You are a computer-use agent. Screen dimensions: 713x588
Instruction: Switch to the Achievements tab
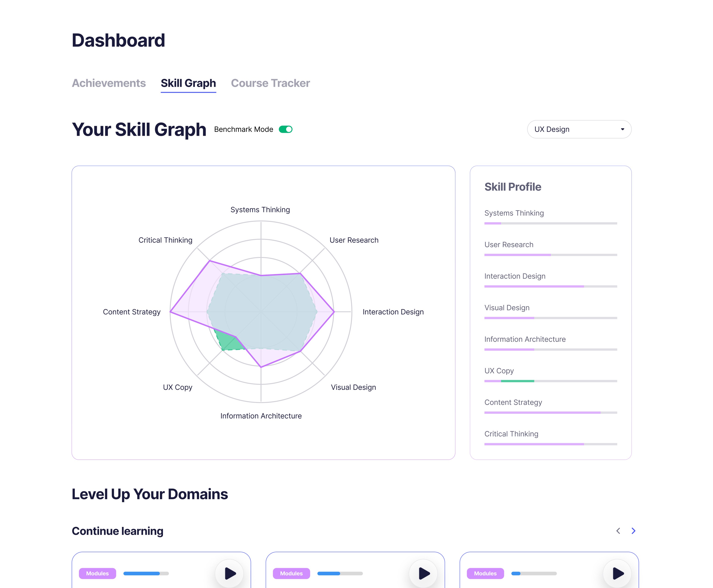click(108, 83)
